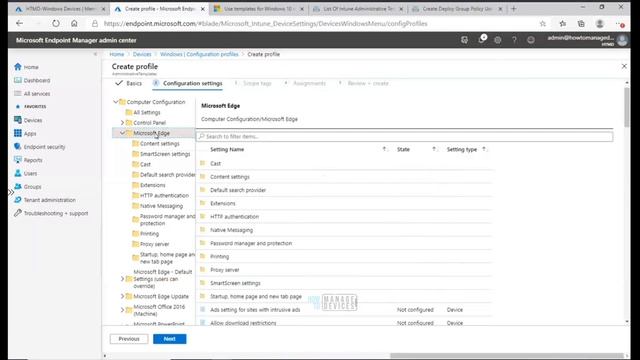Viewport: 640px width, 360px height.
Task: Open Cast folder in settings list
Action: pos(345,163)
